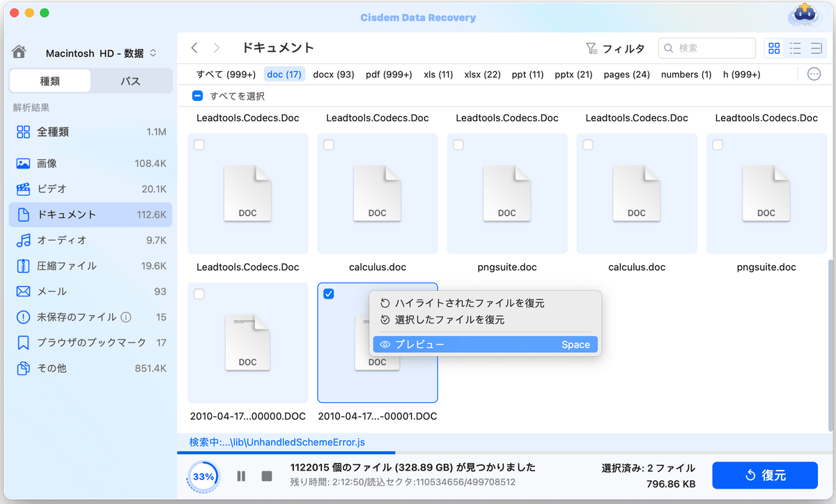
Task: Stop the ongoing scan
Action: coord(266,476)
